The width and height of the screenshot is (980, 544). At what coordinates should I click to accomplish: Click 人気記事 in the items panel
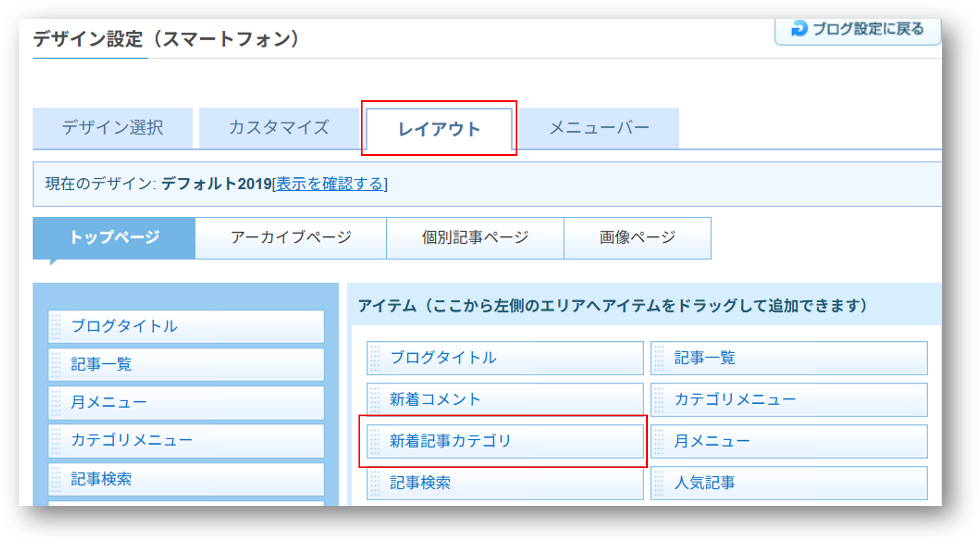789,483
